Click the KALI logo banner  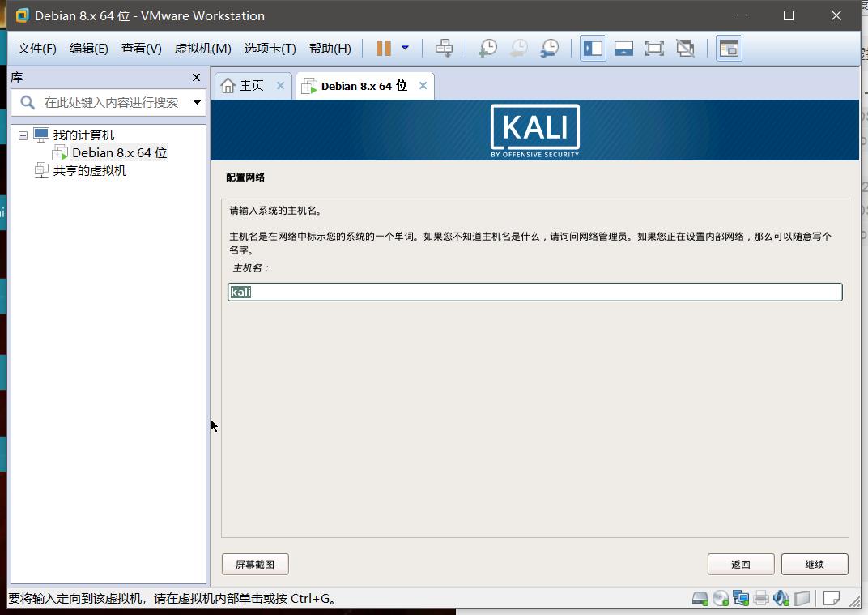pyautogui.click(x=534, y=130)
